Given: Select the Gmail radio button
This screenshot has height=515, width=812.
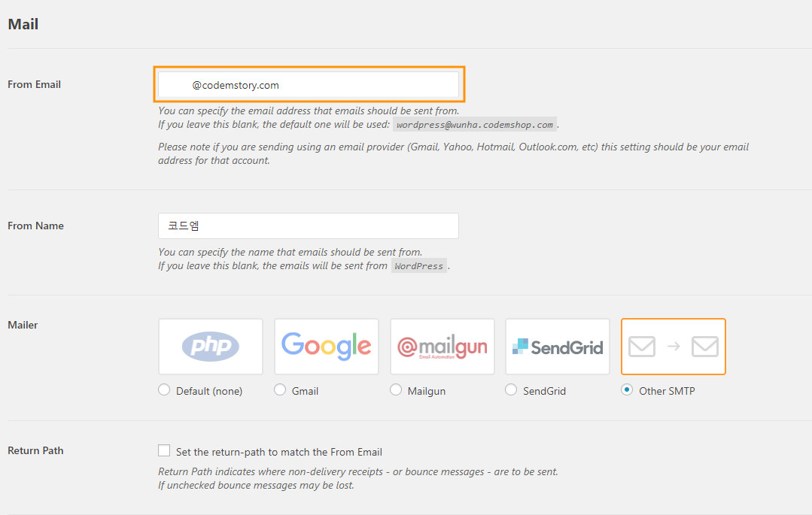Looking at the screenshot, I should click(280, 390).
